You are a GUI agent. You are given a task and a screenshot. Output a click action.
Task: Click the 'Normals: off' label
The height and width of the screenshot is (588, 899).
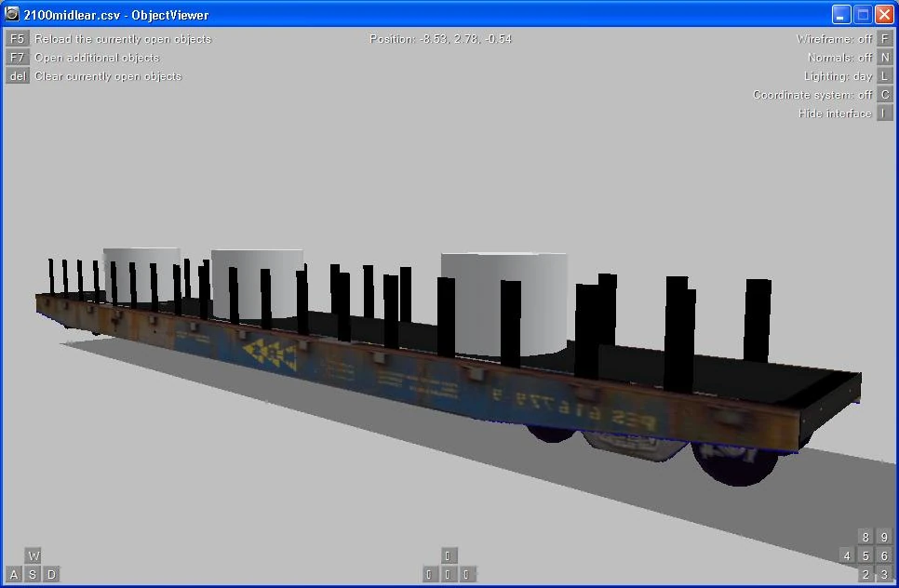click(x=840, y=58)
